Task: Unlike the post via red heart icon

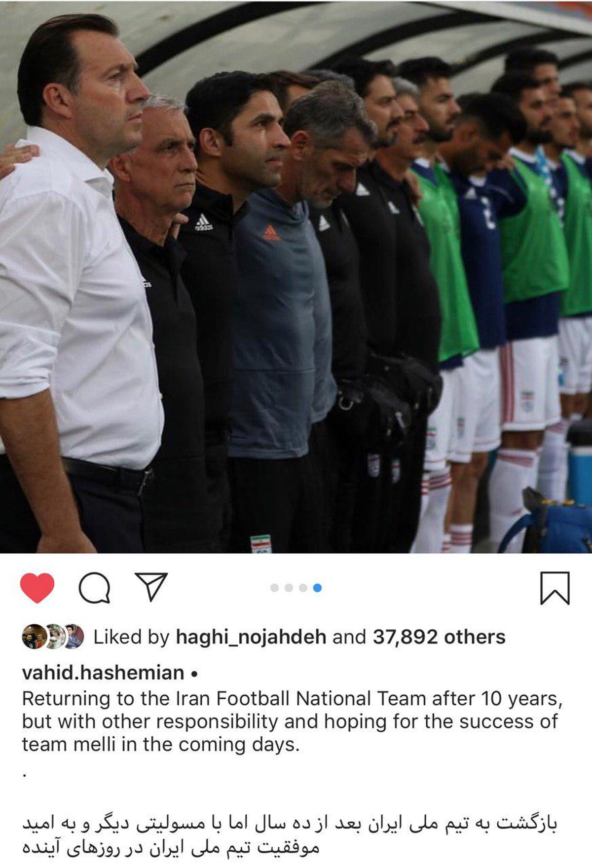Action: (x=37, y=588)
